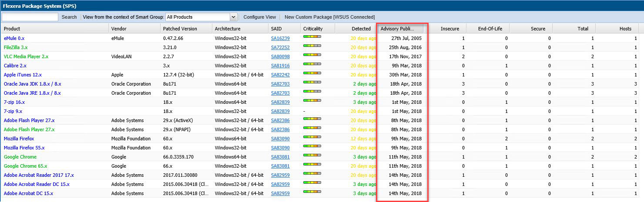Click New Custom Package button
The height and width of the screenshot is (202, 644).
point(329,17)
